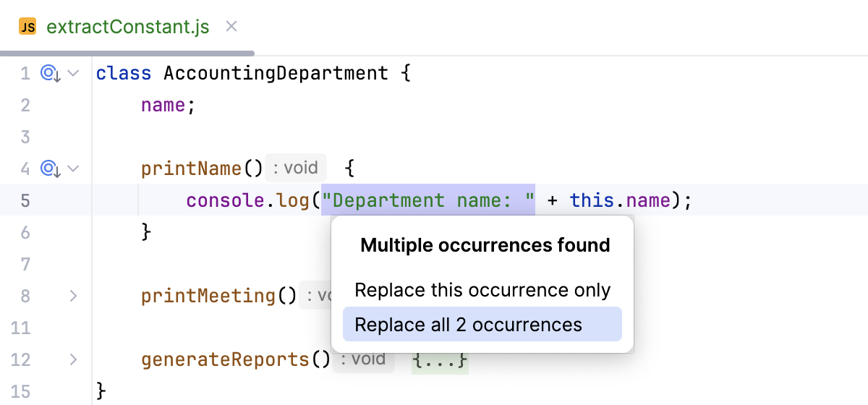Click the "Department name: " string literal

tap(428, 200)
